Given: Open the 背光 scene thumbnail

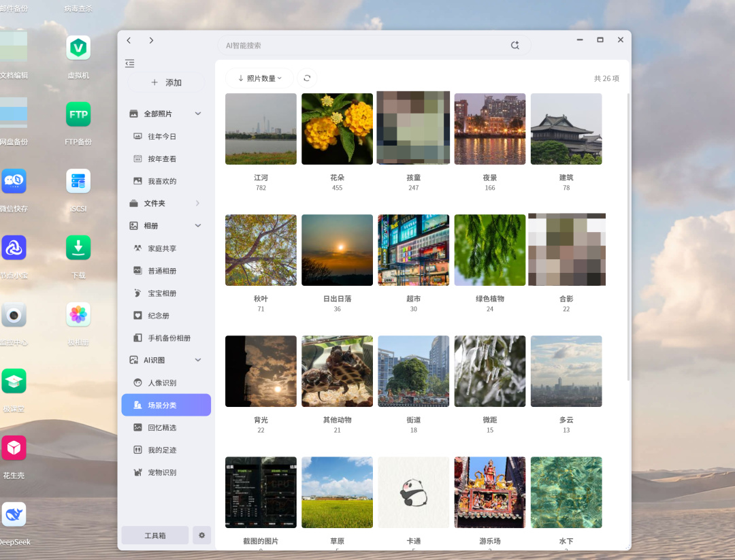Looking at the screenshot, I should coord(261,371).
